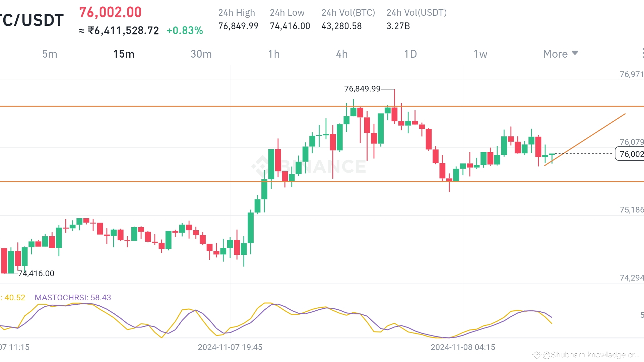Select the MASTOCHRSI 58.43 indicator label

[73, 297]
